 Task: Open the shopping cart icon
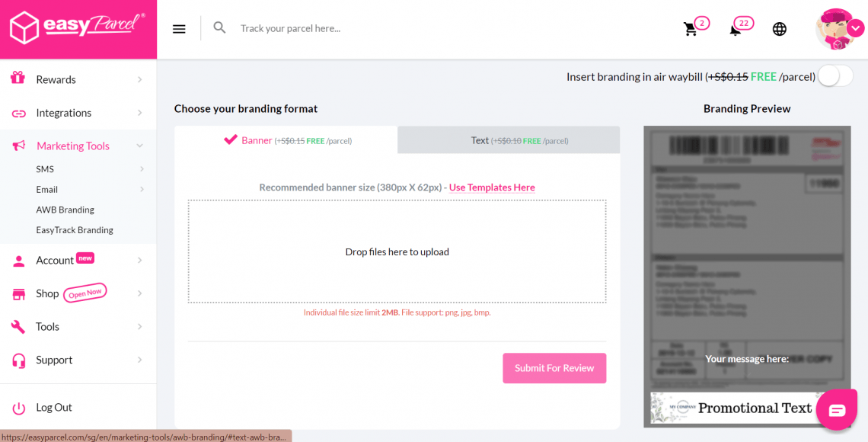click(x=690, y=29)
